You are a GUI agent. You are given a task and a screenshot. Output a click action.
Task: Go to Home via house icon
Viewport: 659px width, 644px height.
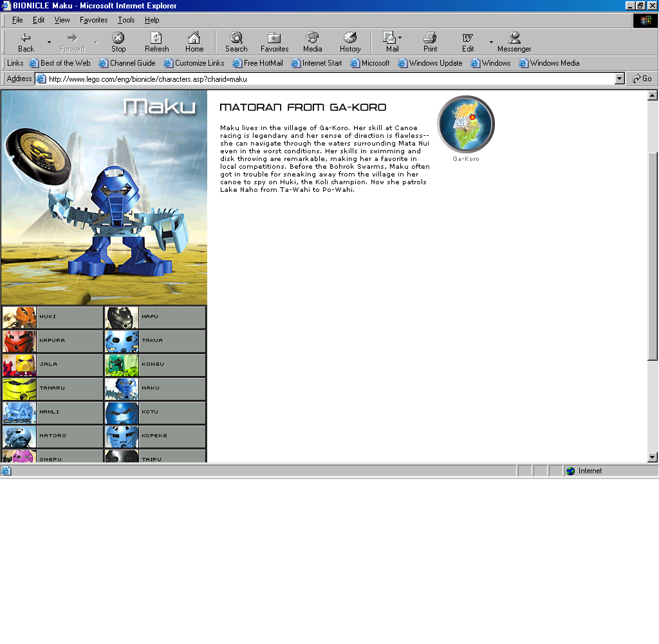pos(194,38)
